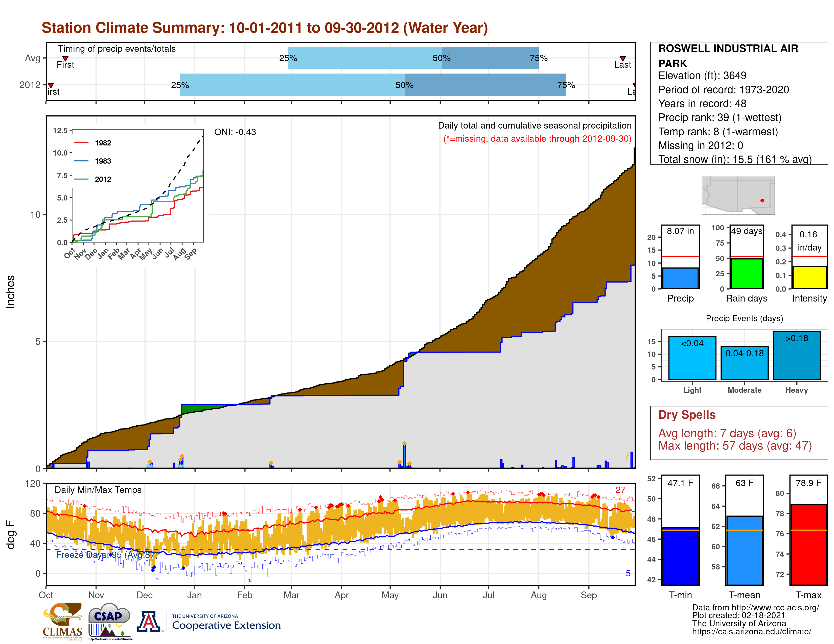Click the Light <0.04 events bar
This screenshot has width=834, height=644.
point(692,358)
